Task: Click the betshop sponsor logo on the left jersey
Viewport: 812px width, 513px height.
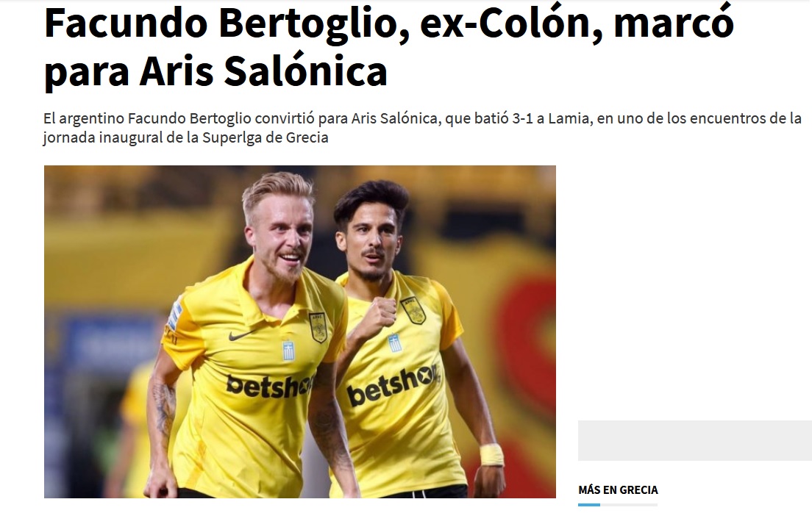Action: click(269, 386)
